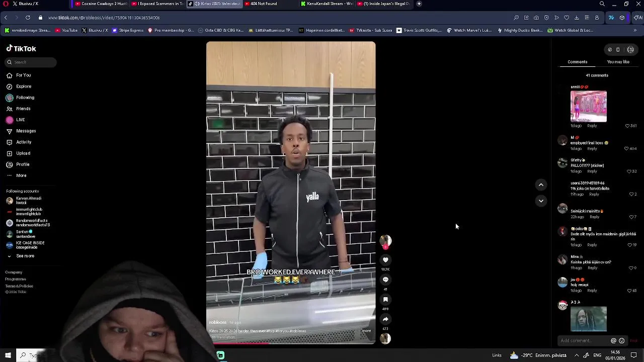Open Windows Start menu
This screenshot has height=362, width=644.
tap(8, 355)
